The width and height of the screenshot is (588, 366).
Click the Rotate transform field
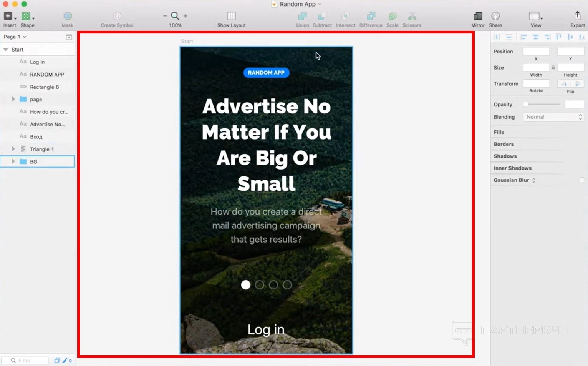tap(536, 83)
